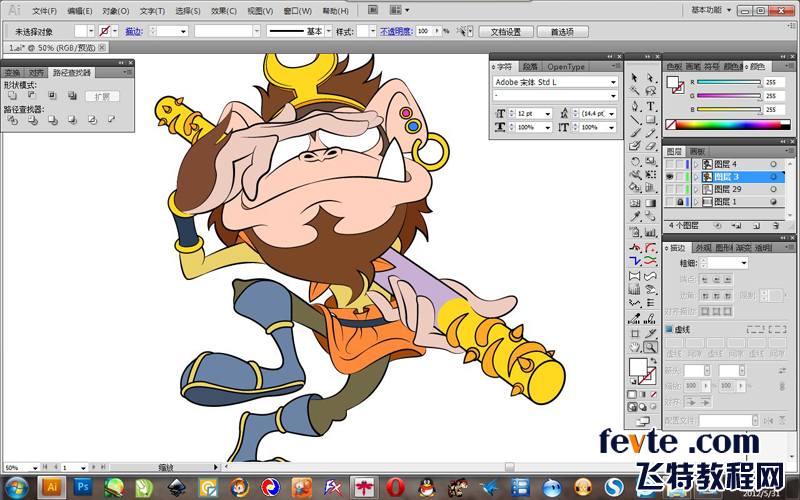The width and height of the screenshot is (800, 500).
Task: Unlock 图层 1 via lock icon
Action: [680, 202]
